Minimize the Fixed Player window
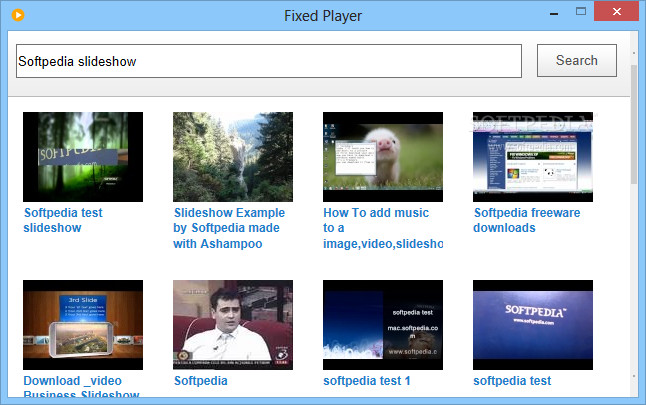The image size is (646, 405). pyautogui.click(x=554, y=14)
